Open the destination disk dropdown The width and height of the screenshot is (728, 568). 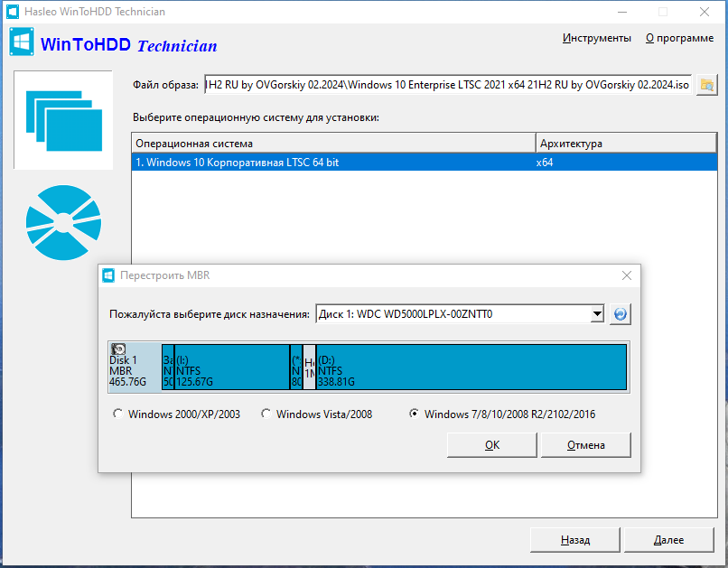[597, 314]
